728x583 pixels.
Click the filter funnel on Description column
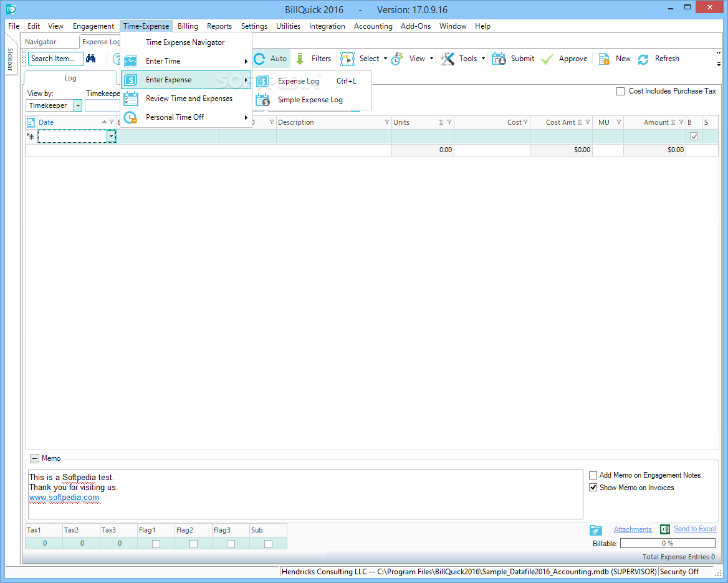coord(386,122)
